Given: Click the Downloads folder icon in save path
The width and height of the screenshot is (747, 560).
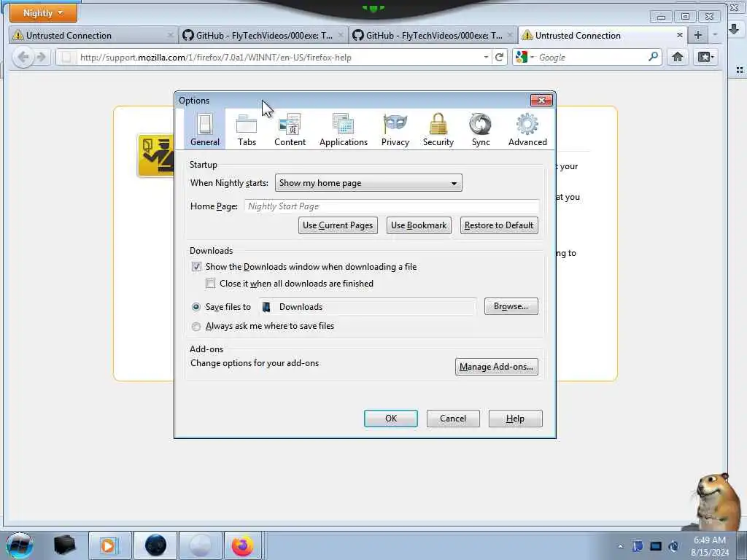Looking at the screenshot, I should tap(267, 307).
